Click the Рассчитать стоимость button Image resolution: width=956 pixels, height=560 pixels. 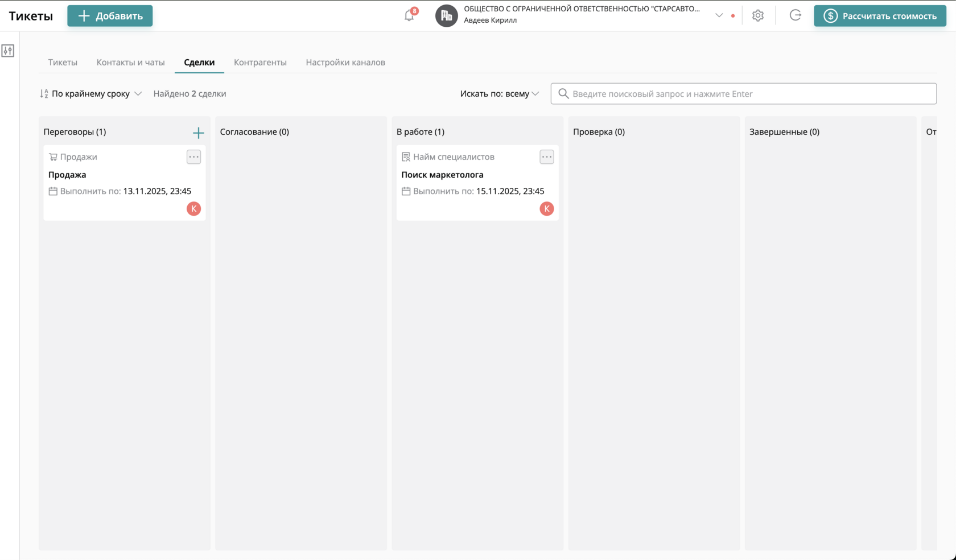(x=879, y=15)
